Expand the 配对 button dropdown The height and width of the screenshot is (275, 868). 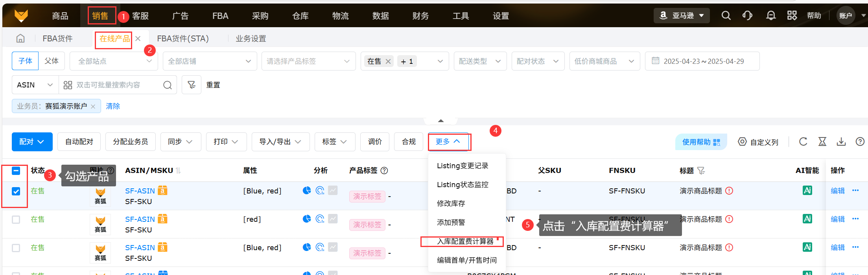32,141
